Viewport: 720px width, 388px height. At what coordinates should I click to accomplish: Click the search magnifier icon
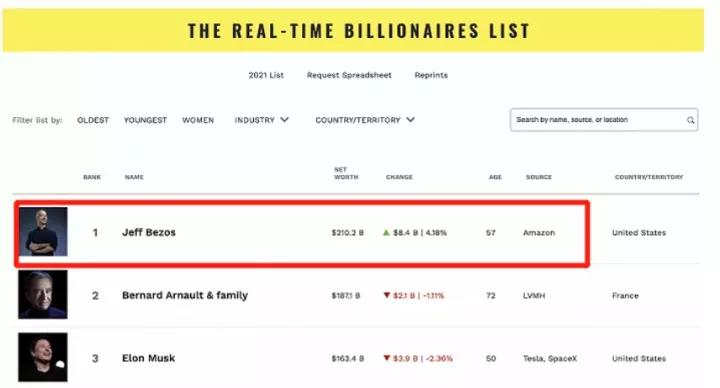pyautogui.click(x=690, y=120)
